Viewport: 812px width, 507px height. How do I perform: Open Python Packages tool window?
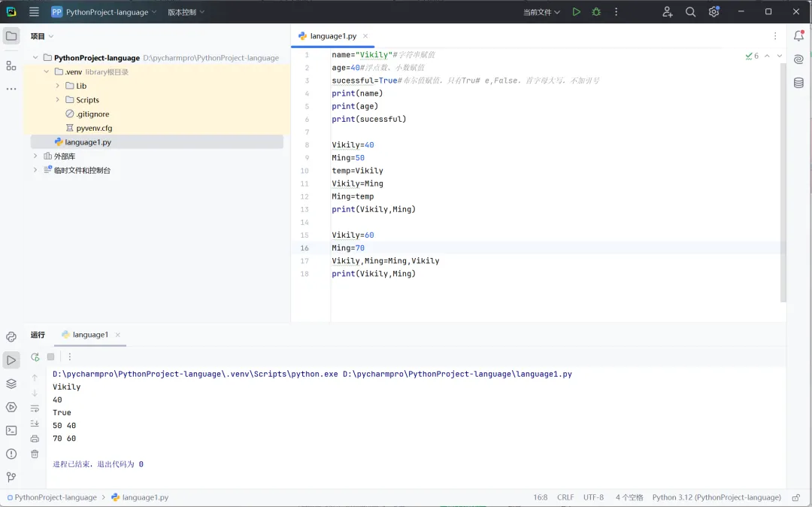coord(11,384)
